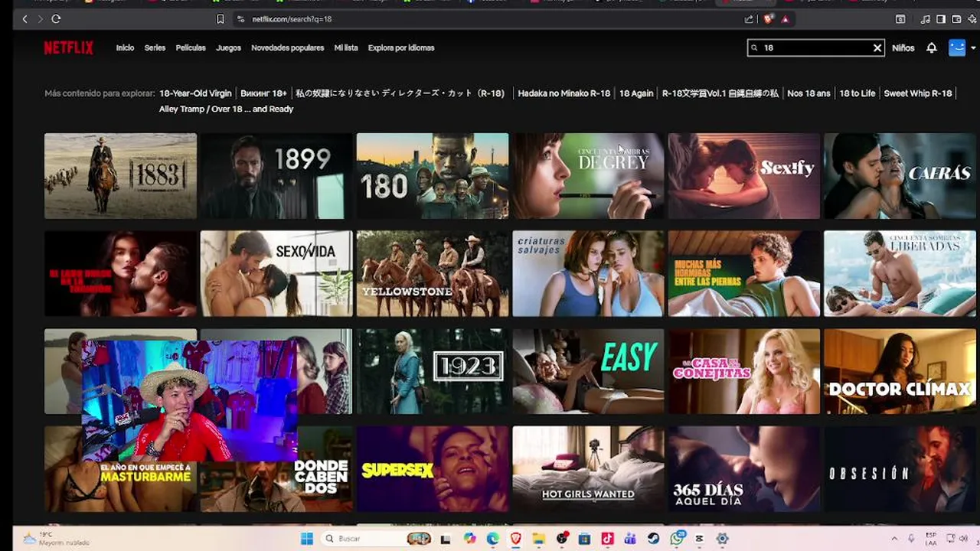980x551 pixels.
Task: Go back in the browser
Action: click(x=24, y=19)
